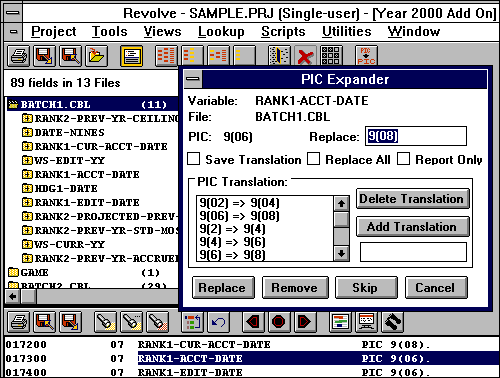Click the red X delete icon
The width and height of the screenshot is (500, 378).
tap(305, 55)
